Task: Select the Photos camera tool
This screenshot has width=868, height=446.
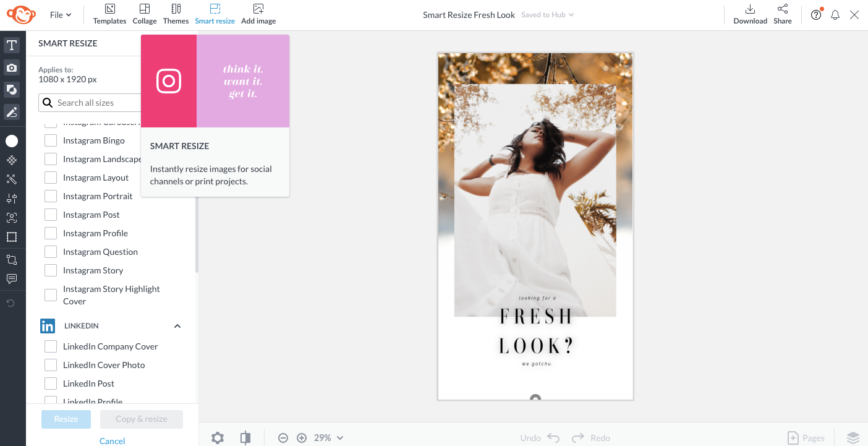Action: 12,67
